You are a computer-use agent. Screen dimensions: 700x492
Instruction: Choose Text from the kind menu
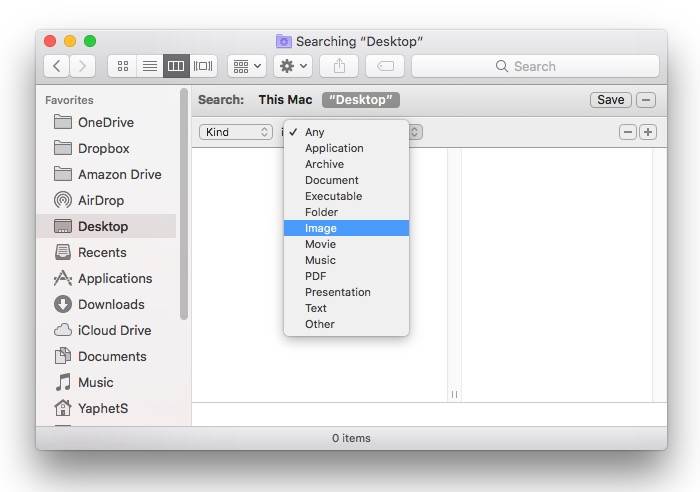click(x=346, y=308)
